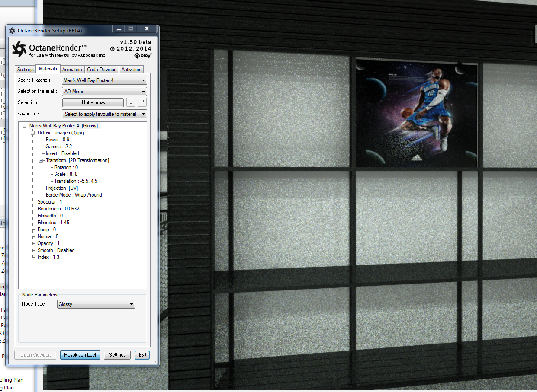
Task: Select the 'Filmindex : 1.45' row
Action: coord(53,223)
